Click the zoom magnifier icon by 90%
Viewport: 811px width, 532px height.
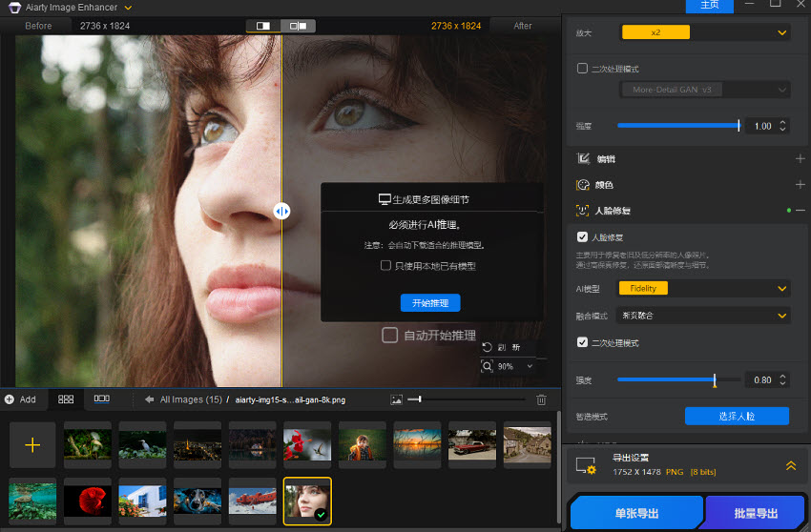488,366
